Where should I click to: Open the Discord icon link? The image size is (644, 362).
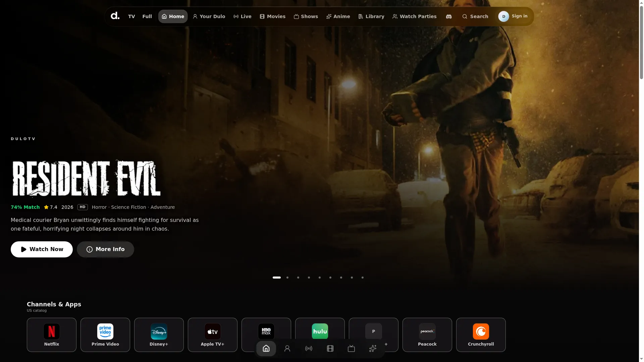point(449,16)
